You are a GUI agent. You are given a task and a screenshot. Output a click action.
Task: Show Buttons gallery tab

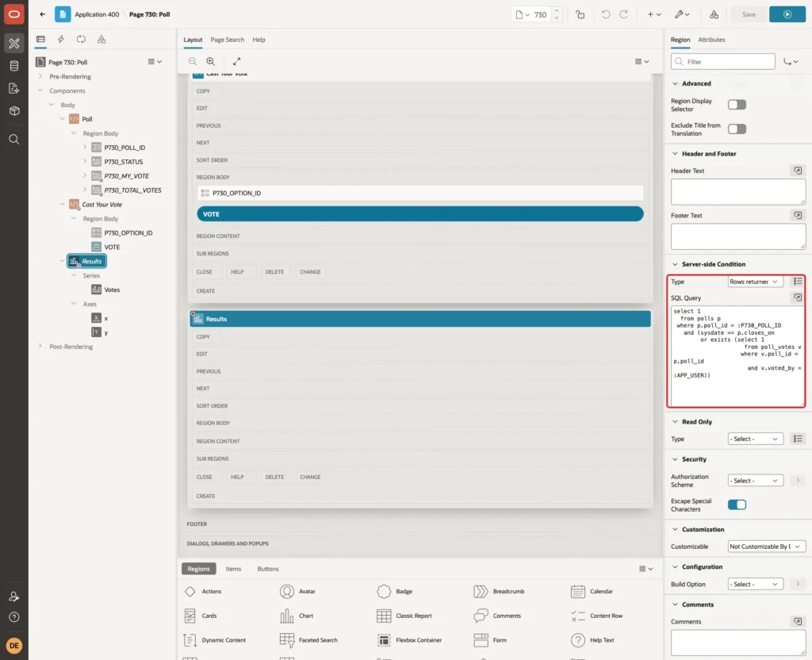(268, 569)
